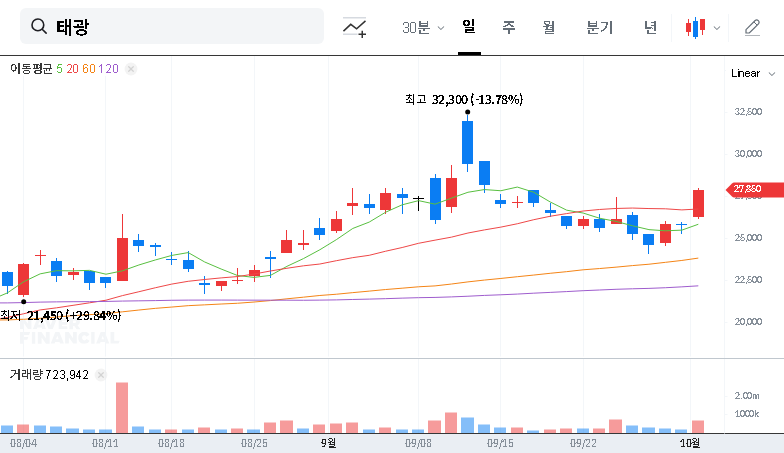Screen dimensions: 784x453
Task: Remove the moving average indicator
Action: tap(131, 69)
